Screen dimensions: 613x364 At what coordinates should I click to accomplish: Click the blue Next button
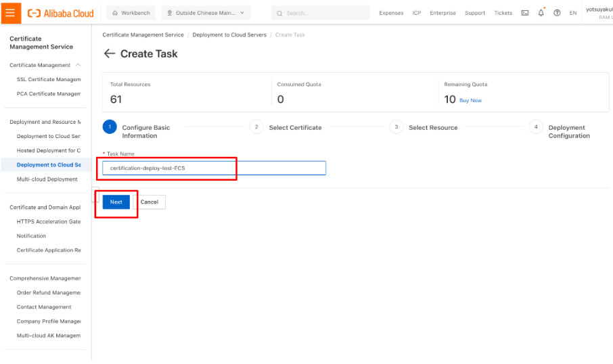(x=116, y=202)
